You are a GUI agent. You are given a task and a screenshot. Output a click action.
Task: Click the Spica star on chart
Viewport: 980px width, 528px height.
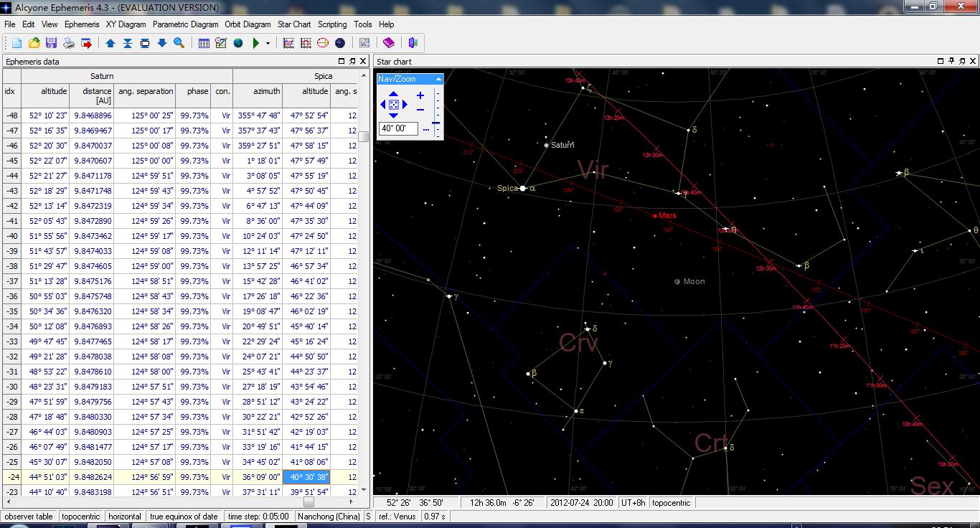tap(523, 188)
